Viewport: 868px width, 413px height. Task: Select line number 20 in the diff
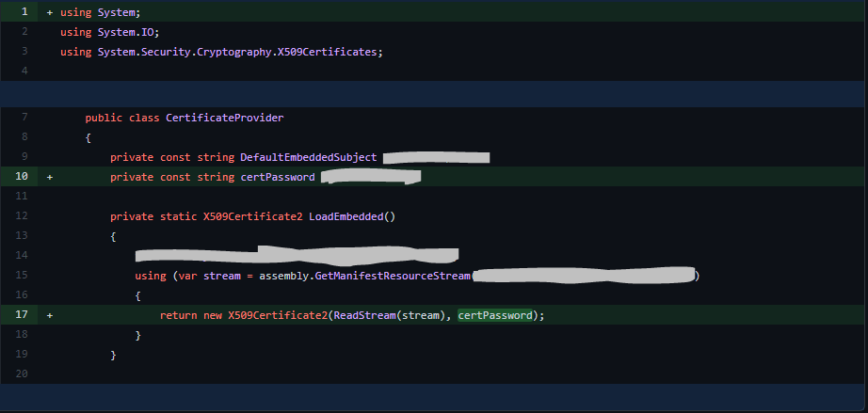coord(22,374)
